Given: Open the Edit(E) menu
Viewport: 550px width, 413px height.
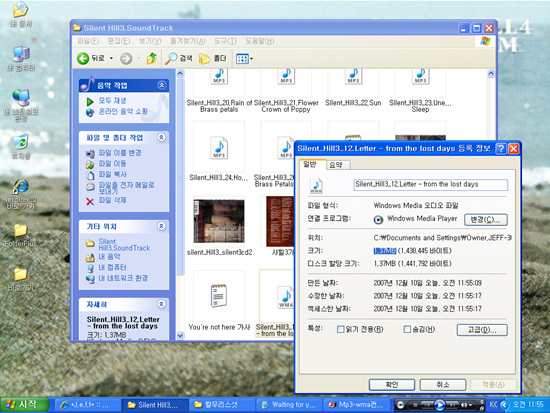Looking at the screenshot, I should [119, 41].
